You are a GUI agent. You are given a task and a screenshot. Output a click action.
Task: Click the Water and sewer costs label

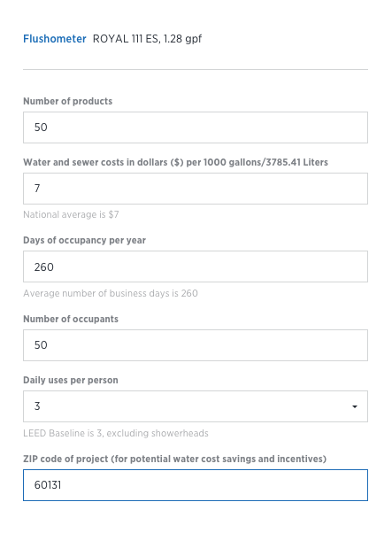tap(175, 163)
